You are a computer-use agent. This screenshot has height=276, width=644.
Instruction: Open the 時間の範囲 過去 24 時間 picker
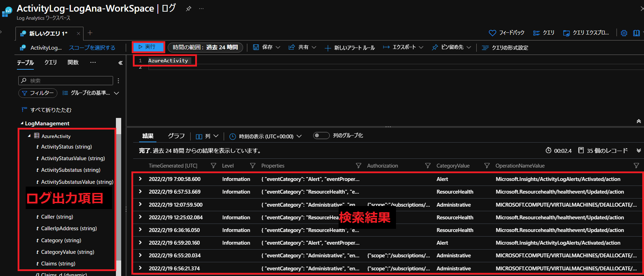coord(205,47)
